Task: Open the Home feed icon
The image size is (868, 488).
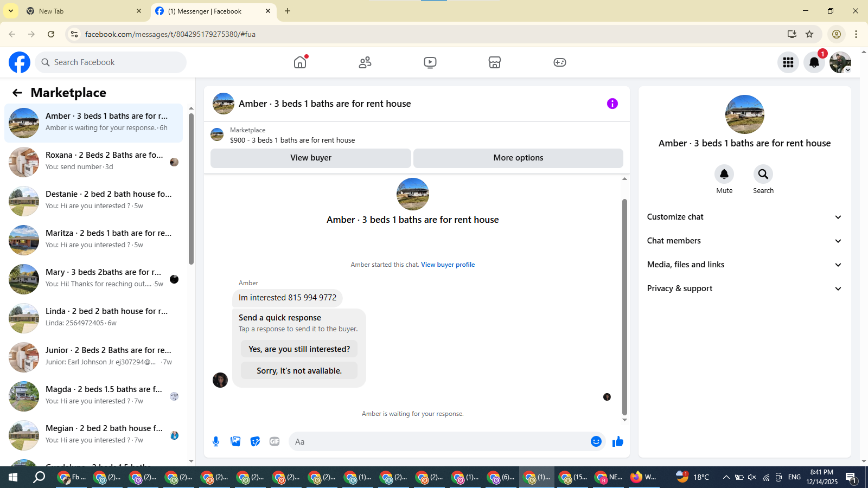Action: (x=300, y=62)
